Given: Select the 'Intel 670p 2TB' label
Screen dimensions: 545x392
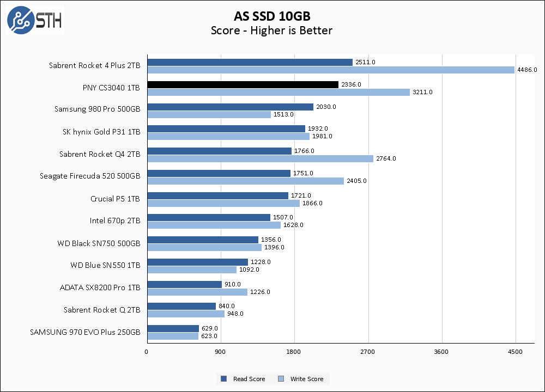Looking at the screenshot, I should [x=115, y=221].
